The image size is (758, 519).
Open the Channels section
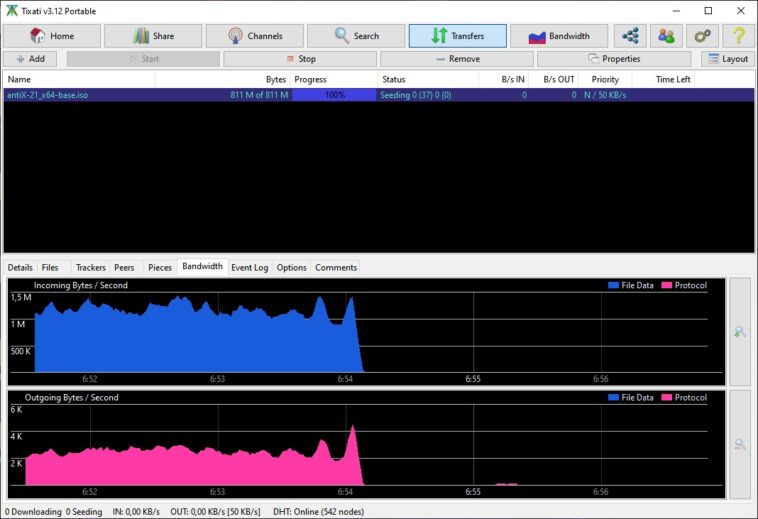pos(255,36)
